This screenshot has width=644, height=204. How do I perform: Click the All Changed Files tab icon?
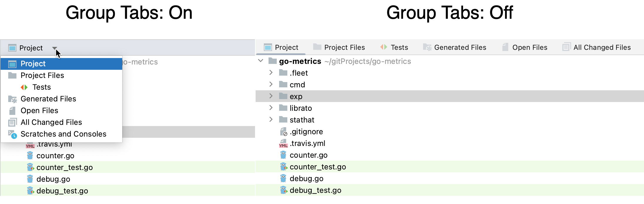click(566, 47)
